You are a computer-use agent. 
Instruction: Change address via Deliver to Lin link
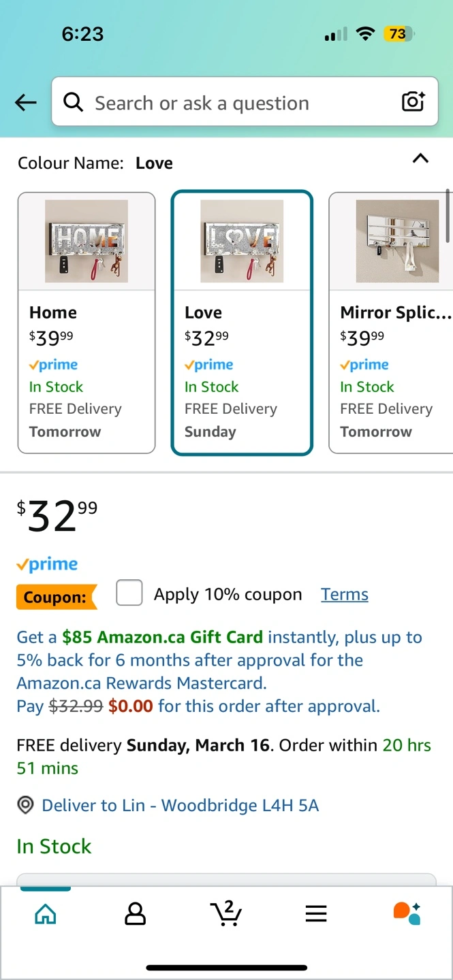tap(180, 806)
